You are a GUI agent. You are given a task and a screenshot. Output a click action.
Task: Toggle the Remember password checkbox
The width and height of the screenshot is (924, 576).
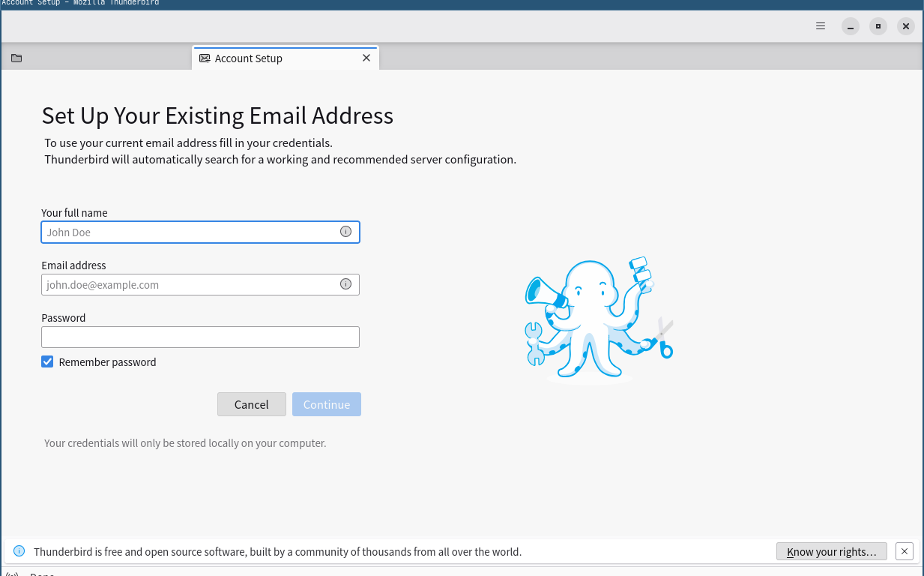(47, 361)
